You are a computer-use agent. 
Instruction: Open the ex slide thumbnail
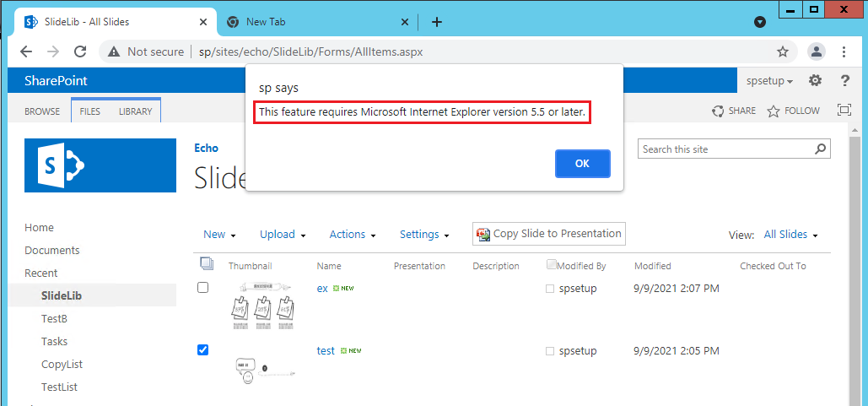coord(263,306)
